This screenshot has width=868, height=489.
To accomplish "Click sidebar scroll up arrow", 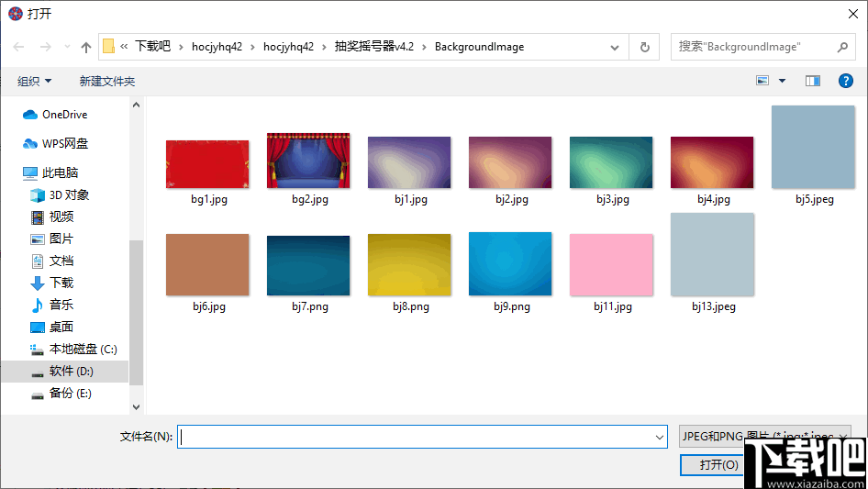I will tap(136, 105).
